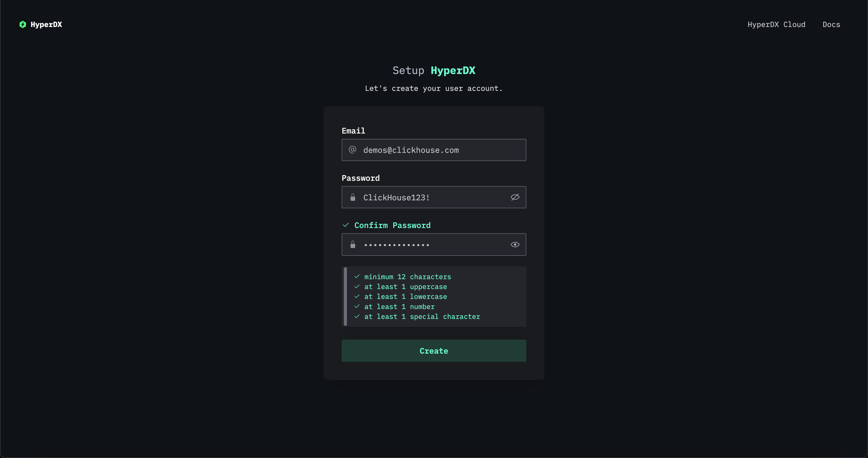Click the HyperDX logo icon
The image size is (868, 458).
23,24
